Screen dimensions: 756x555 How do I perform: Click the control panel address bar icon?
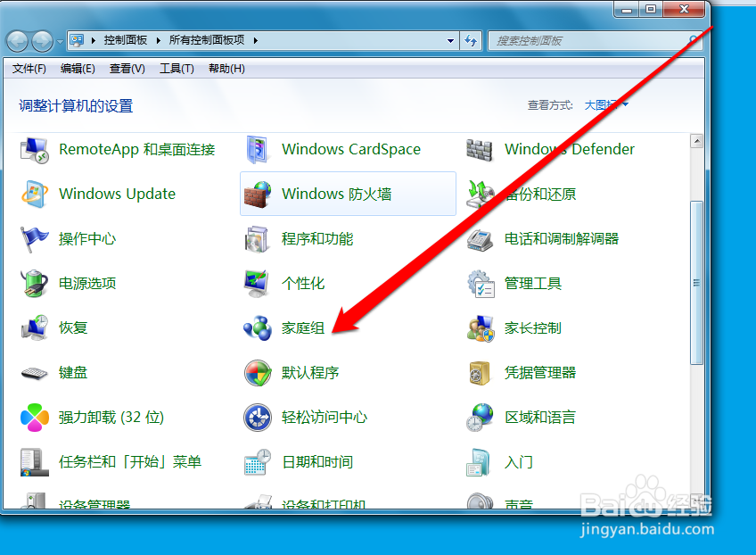[77, 40]
